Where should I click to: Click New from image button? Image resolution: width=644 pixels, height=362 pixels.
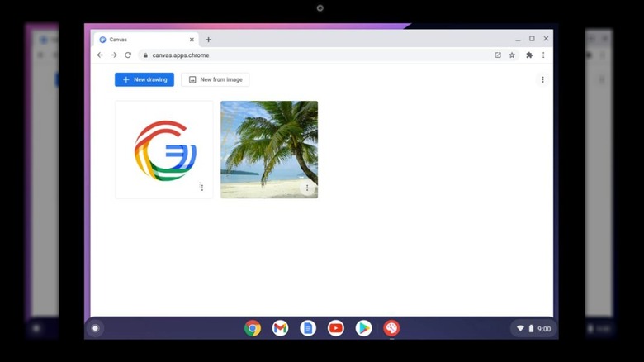pyautogui.click(x=215, y=79)
